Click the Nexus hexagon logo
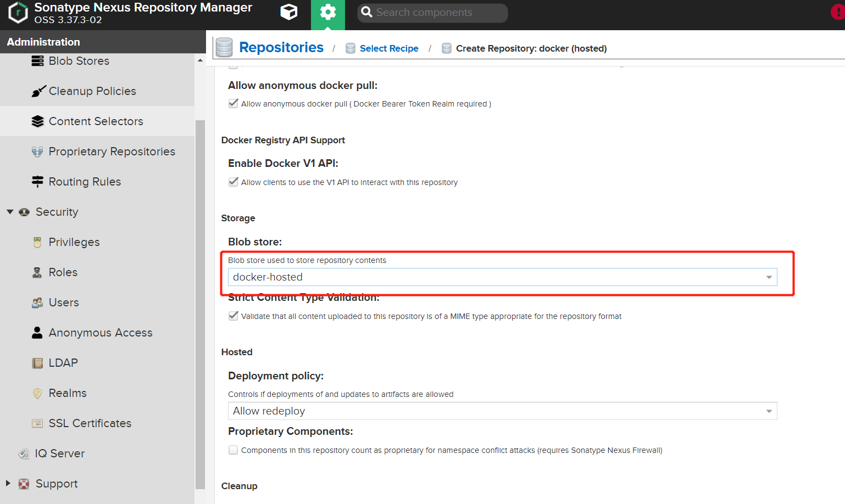The image size is (845, 504). click(18, 13)
